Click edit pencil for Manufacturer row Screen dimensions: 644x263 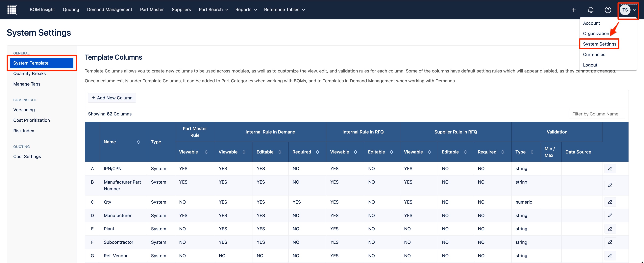[x=610, y=215]
